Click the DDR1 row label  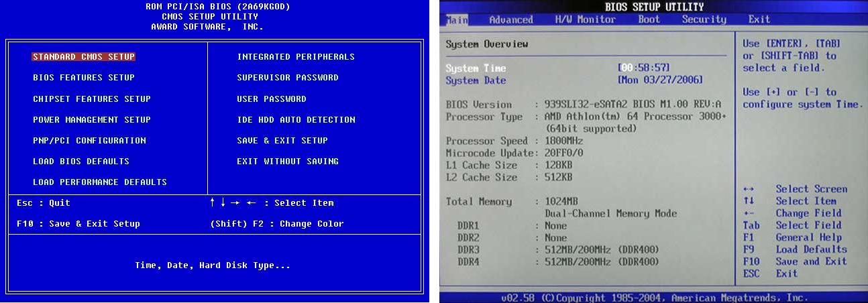pos(469,226)
